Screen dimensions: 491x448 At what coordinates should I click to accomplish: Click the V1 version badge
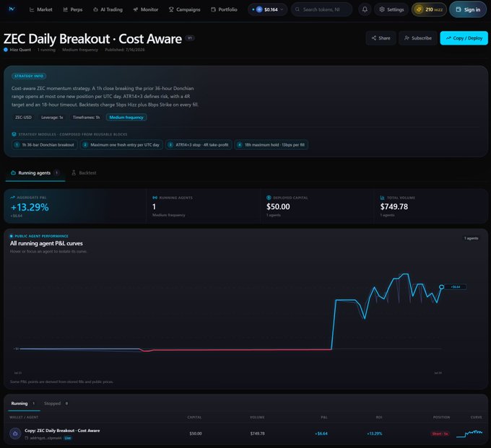click(x=190, y=38)
